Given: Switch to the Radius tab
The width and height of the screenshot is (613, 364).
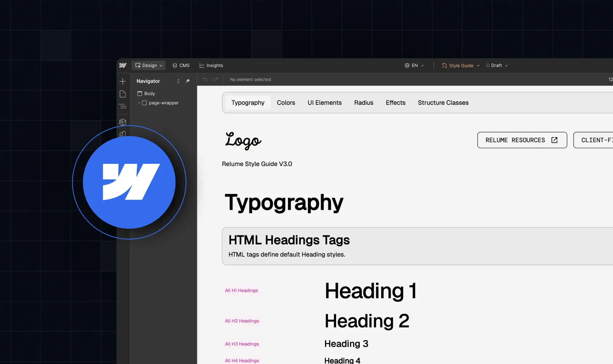Looking at the screenshot, I should pyautogui.click(x=364, y=103).
